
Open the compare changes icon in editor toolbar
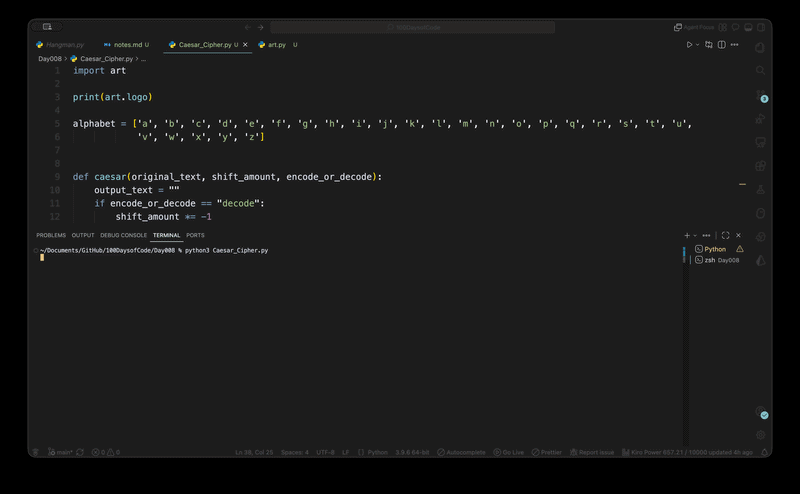(709, 45)
